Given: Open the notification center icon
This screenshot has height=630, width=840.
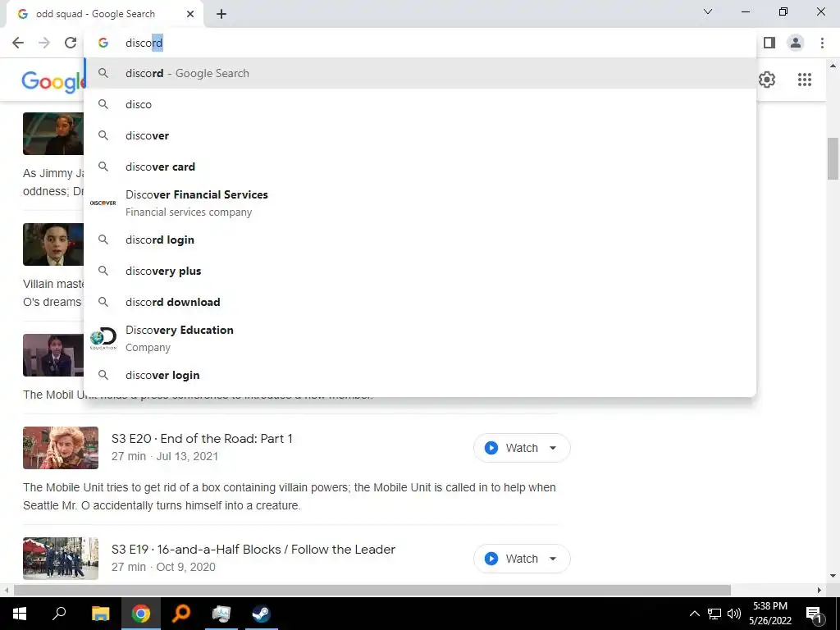Looking at the screenshot, I should coord(815,614).
